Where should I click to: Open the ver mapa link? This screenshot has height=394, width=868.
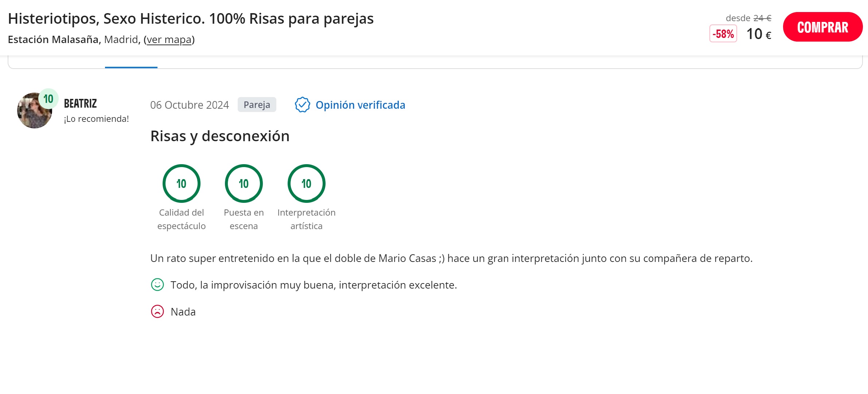click(169, 39)
